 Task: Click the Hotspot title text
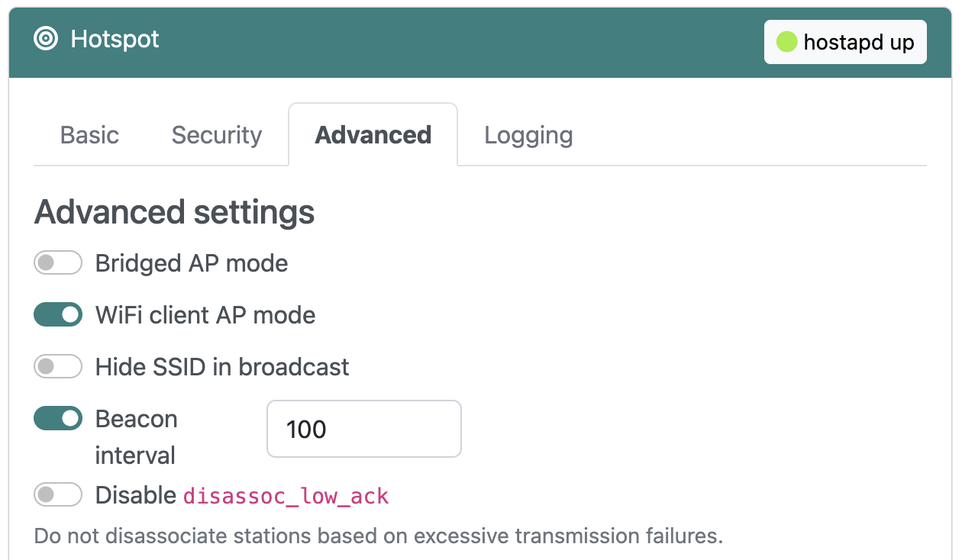click(115, 39)
